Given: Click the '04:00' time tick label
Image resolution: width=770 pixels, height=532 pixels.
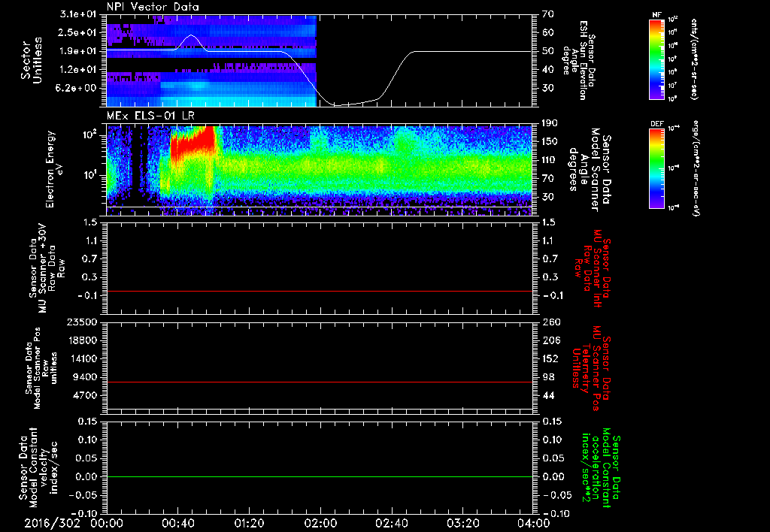Looking at the screenshot, I should 534,523.
